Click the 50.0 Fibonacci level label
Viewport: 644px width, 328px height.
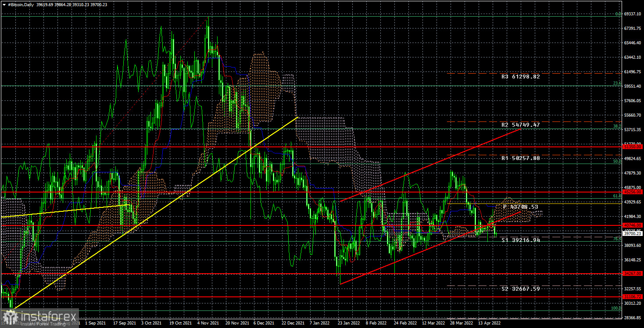pyautogui.click(x=617, y=161)
